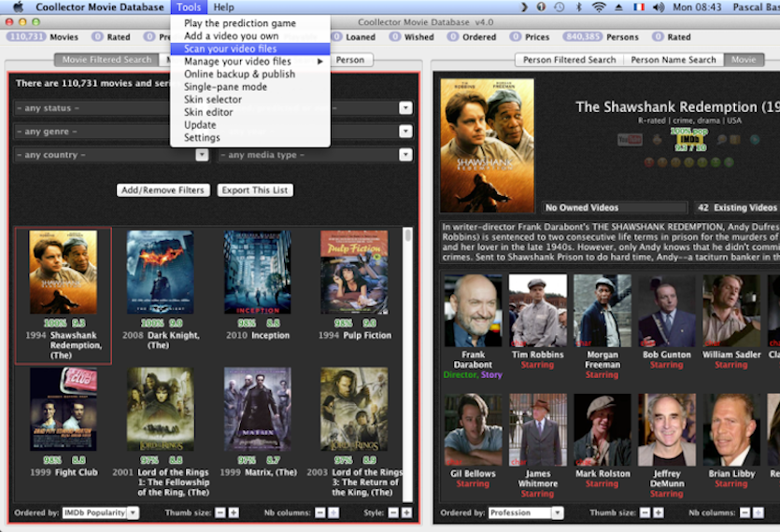
Task: Decrease person panel Nb columns
Action: pyautogui.click(x=745, y=512)
